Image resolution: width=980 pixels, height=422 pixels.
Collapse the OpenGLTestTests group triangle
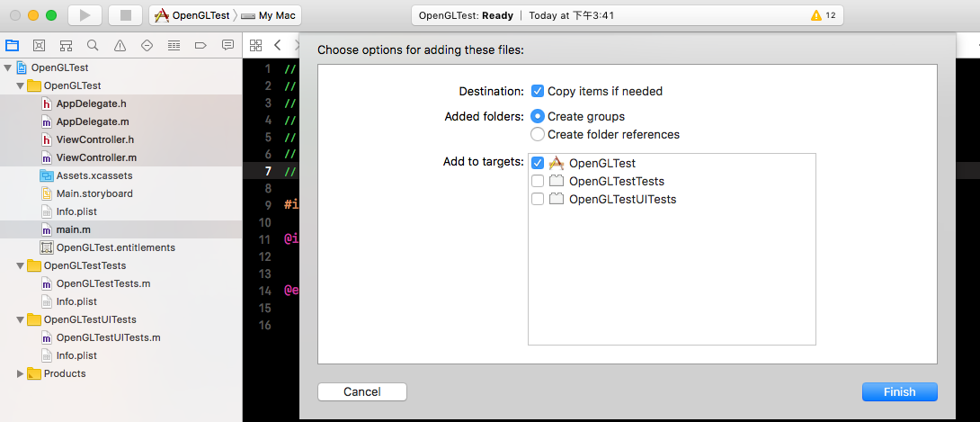[20, 265]
